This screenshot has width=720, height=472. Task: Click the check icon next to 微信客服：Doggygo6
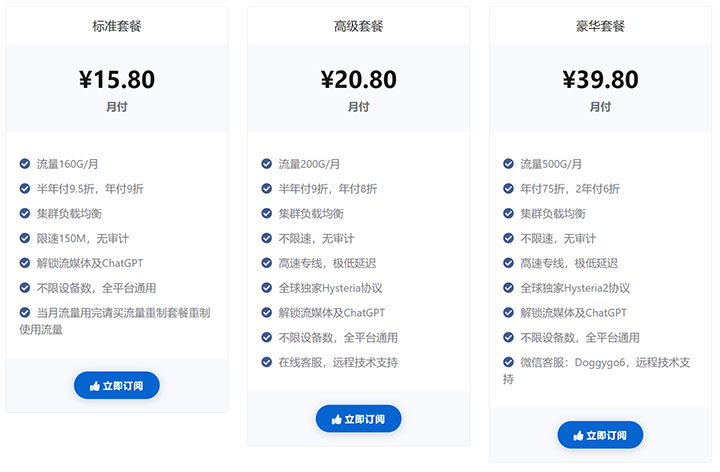508,362
